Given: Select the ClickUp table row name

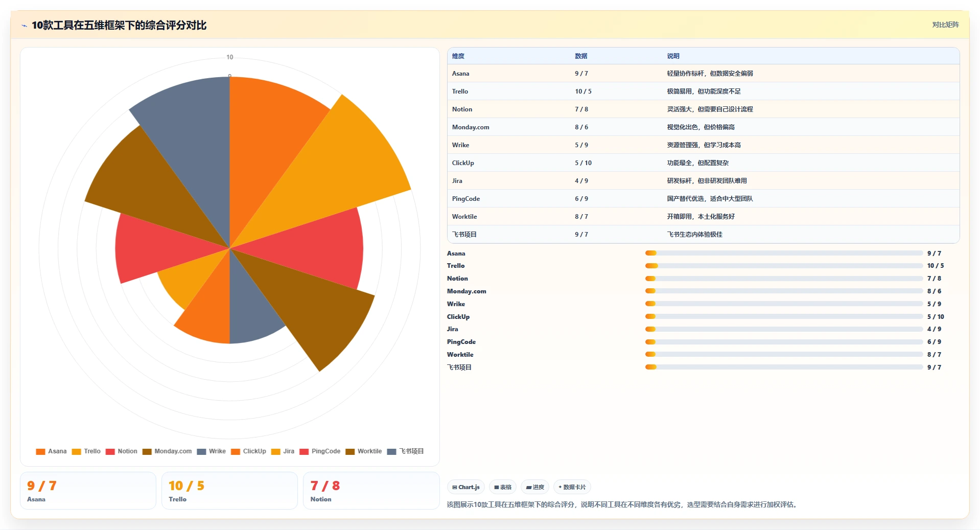Looking at the screenshot, I should click(x=463, y=163).
